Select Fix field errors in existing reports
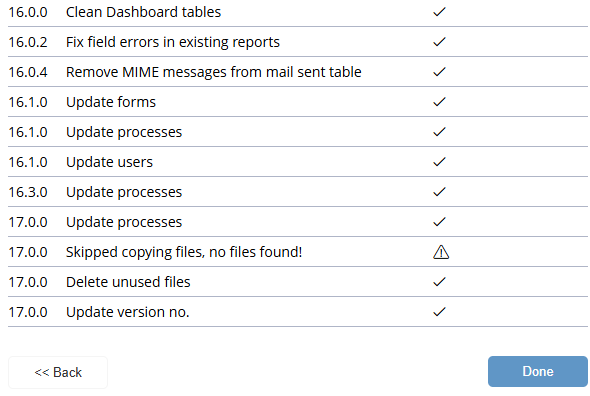Image resolution: width=590 pixels, height=396 pixels. coord(173,42)
